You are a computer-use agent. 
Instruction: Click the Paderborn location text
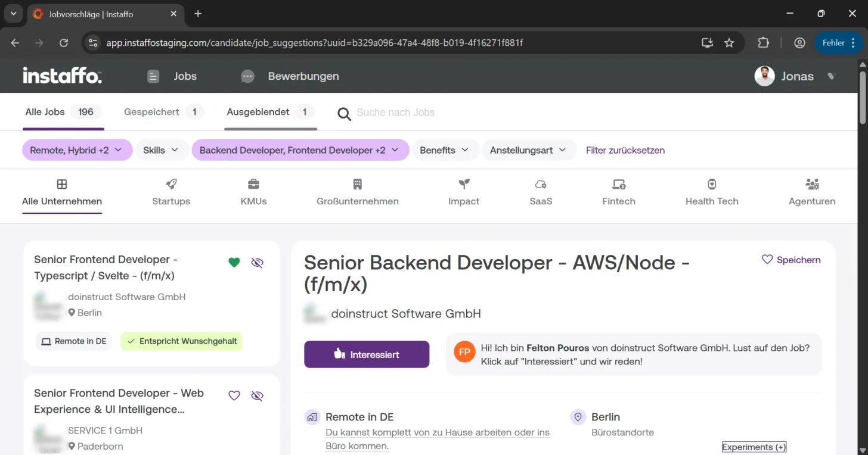(x=100, y=446)
